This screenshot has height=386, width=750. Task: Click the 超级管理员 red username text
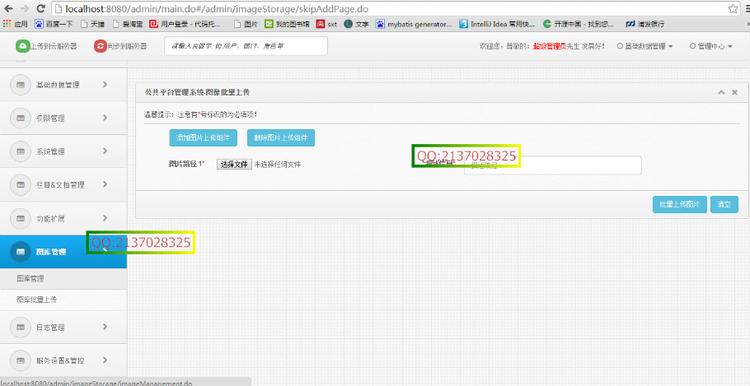coord(549,46)
